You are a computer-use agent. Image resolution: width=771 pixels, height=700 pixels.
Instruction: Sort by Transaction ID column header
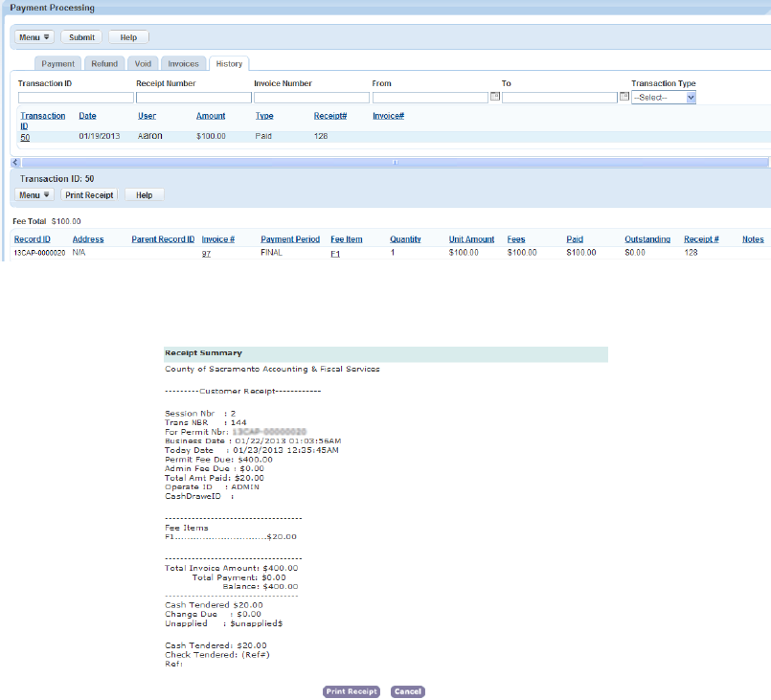[43, 121]
